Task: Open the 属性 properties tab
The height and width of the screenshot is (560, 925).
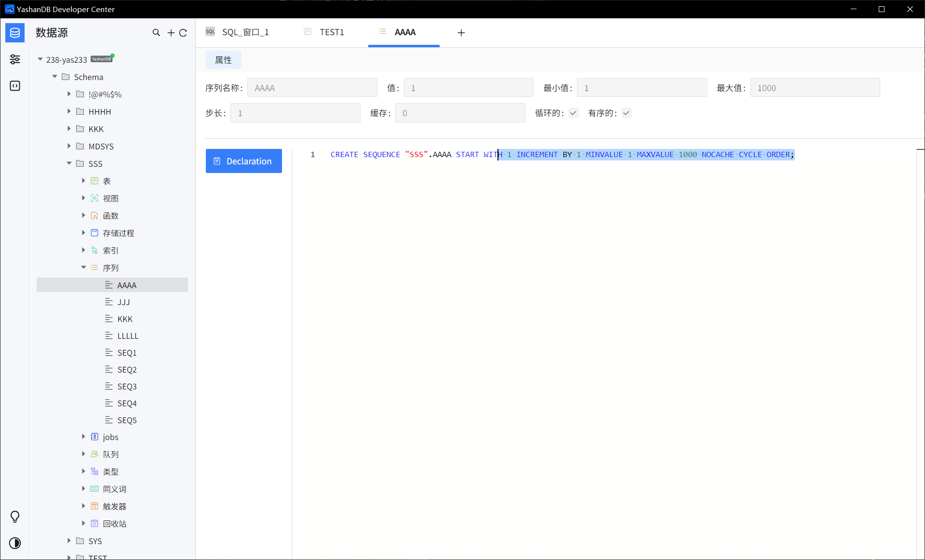Action: (223, 60)
